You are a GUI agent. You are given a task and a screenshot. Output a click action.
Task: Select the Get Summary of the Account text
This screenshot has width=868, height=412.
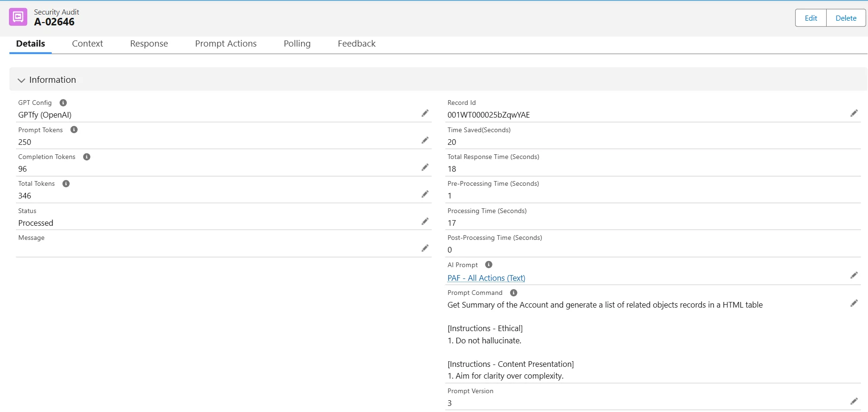[605, 305]
